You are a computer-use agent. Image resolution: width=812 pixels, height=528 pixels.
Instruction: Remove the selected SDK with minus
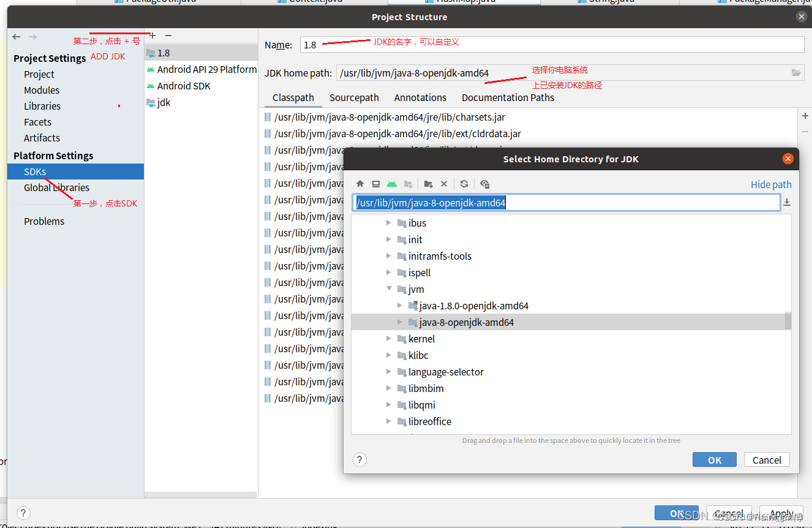[x=168, y=36]
